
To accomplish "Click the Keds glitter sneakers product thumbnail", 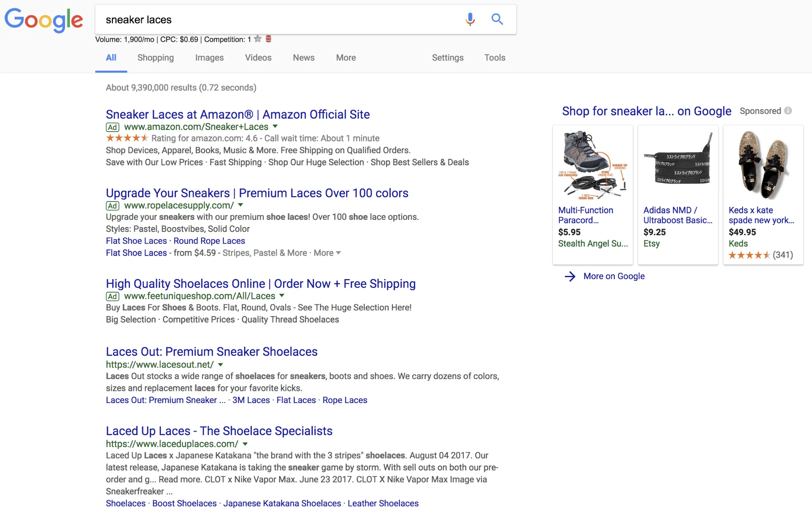I will [763, 165].
